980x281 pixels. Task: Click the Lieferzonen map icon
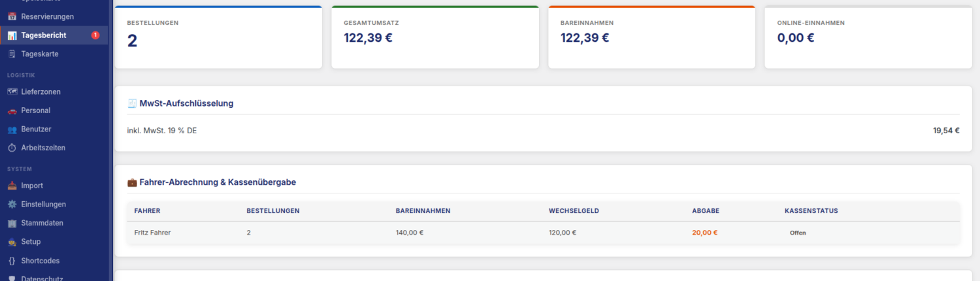[12, 91]
